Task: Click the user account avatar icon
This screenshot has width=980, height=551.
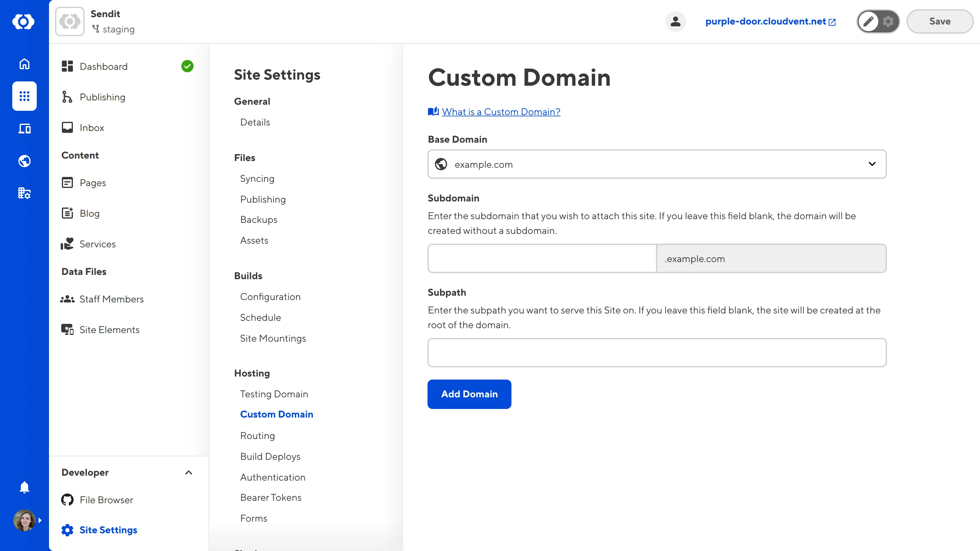Action: click(675, 21)
